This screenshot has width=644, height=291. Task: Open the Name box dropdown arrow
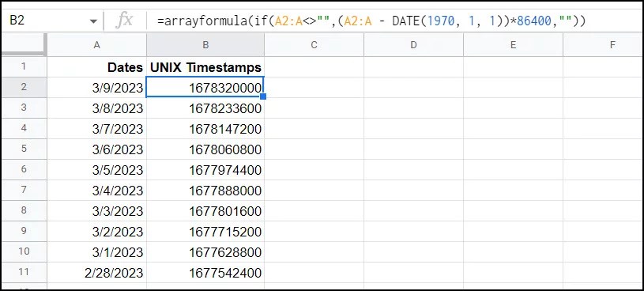tap(94, 21)
